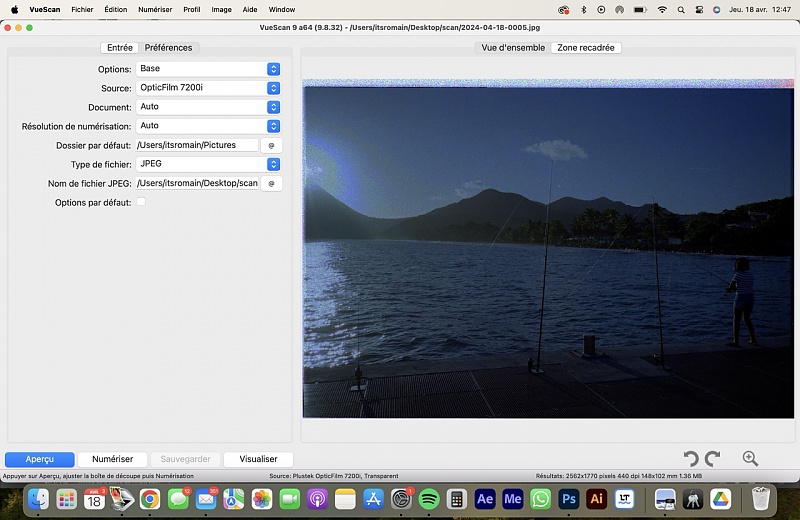This screenshot has width=800, height=520.
Task: Click the @ button beside Dossier par défaut
Action: [x=271, y=145]
